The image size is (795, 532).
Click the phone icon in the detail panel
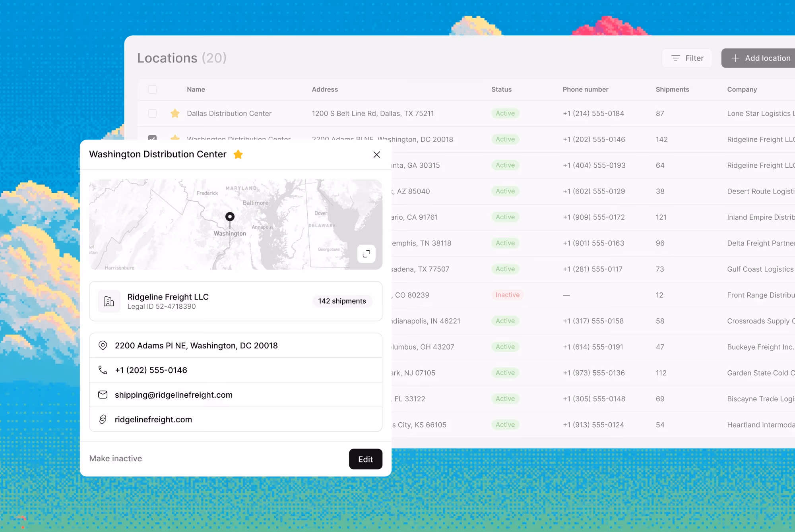(x=103, y=370)
